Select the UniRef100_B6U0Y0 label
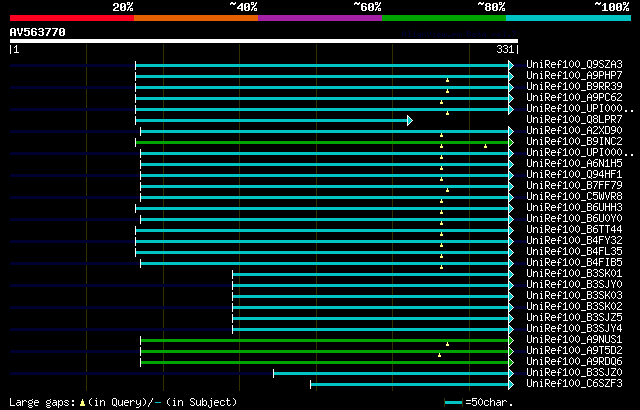Image resolution: width=640 pixels, height=410 pixels. click(574, 219)
